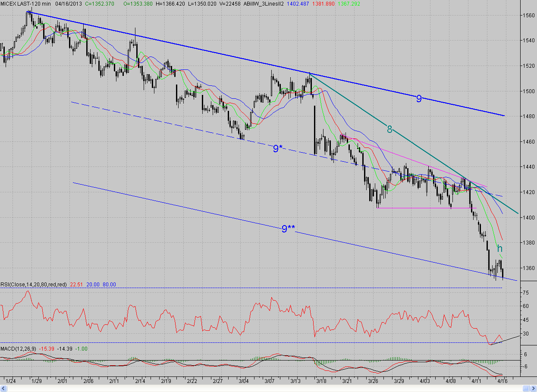Screen dimensions: 537x392
Task: Click the 4/08 date on time axis
Action: pos(451,381)
